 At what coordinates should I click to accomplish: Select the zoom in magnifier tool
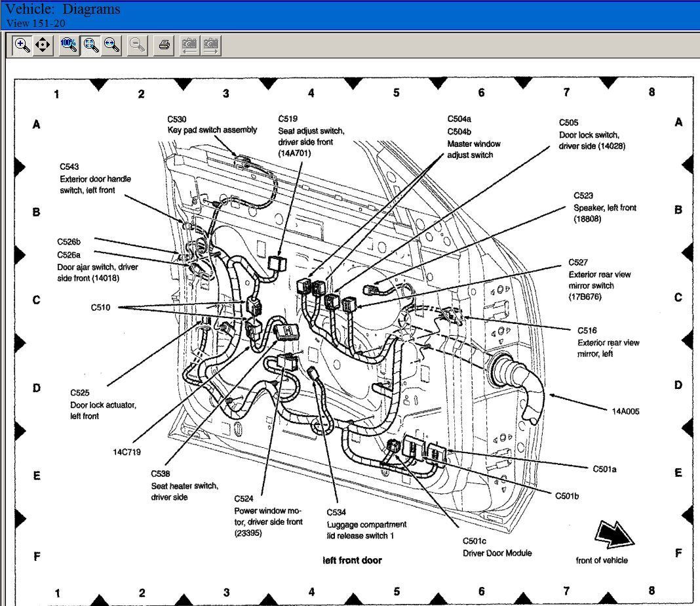[x=22, y=45]
